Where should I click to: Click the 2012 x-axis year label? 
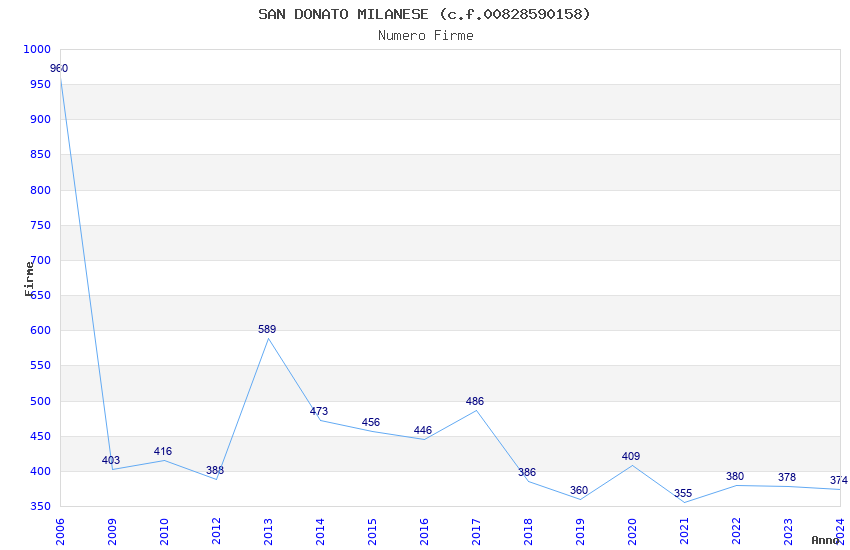(x=216, y=531)
